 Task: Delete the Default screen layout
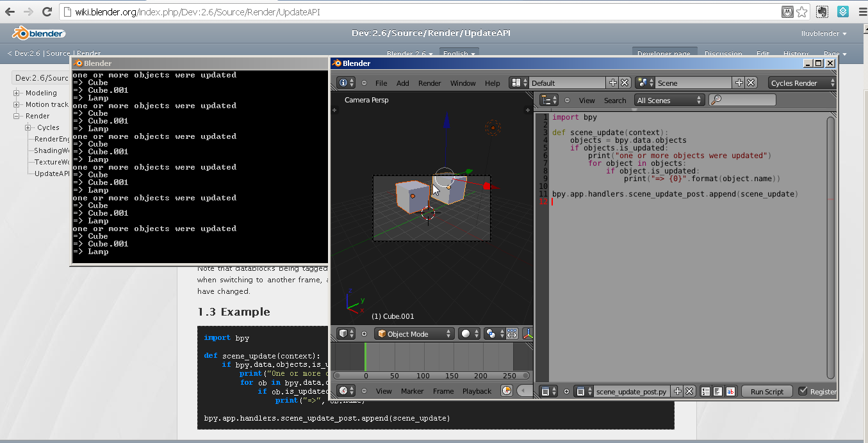(624, 83)
